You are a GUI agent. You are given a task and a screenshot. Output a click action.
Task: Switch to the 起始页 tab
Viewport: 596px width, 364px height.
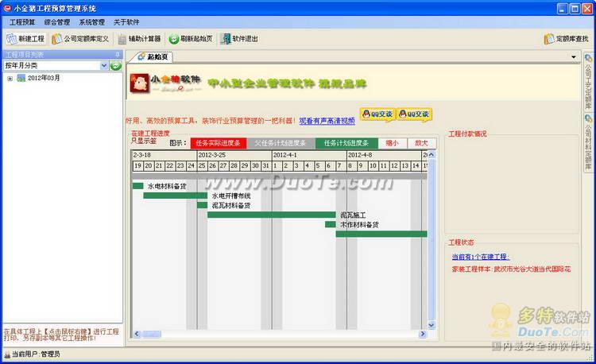153,57
